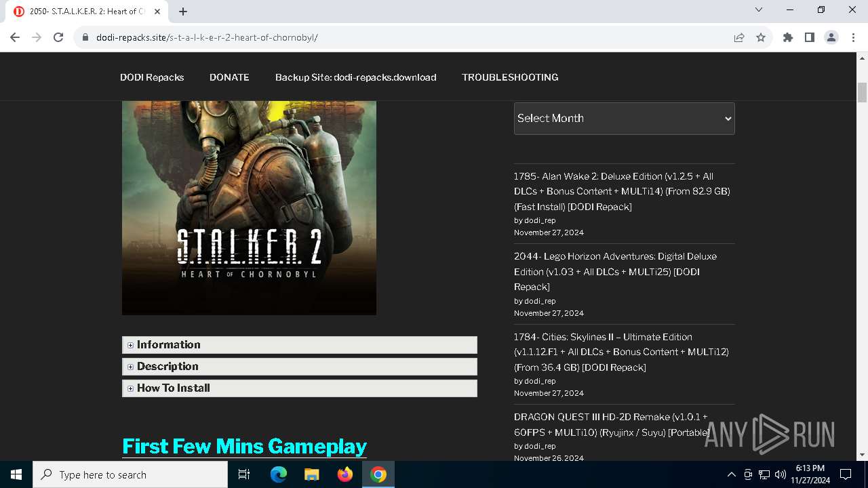Reload the current page
868x488 pixels.
[x=58, y=37]
